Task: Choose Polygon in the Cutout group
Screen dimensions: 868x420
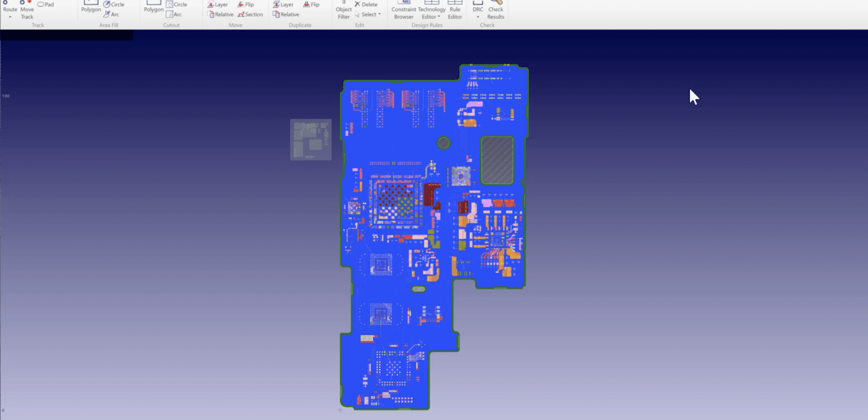Action: (x=153, y=6)
